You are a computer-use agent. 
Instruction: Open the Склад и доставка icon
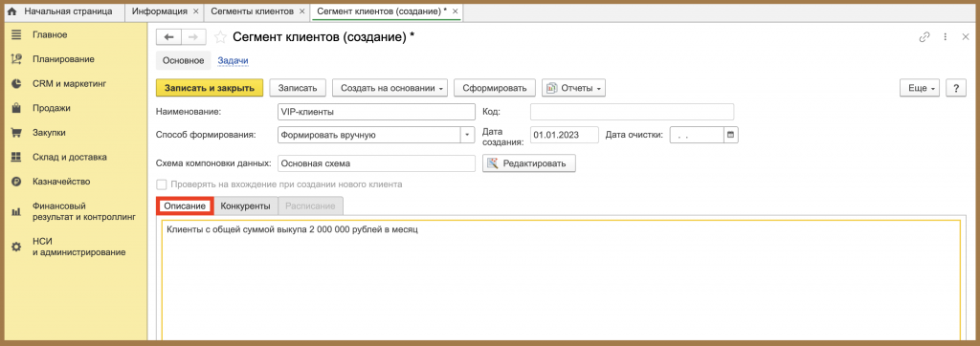[16, 157]
